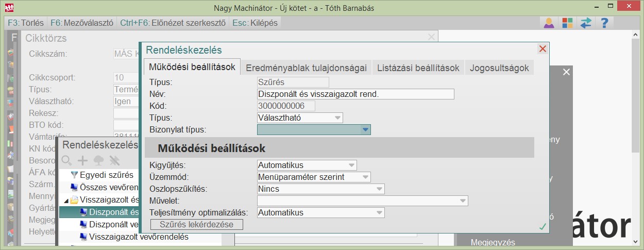
Task: Click the Cikkcsoport field in Cikktörzs window
Action: click(x=126, y=78)
